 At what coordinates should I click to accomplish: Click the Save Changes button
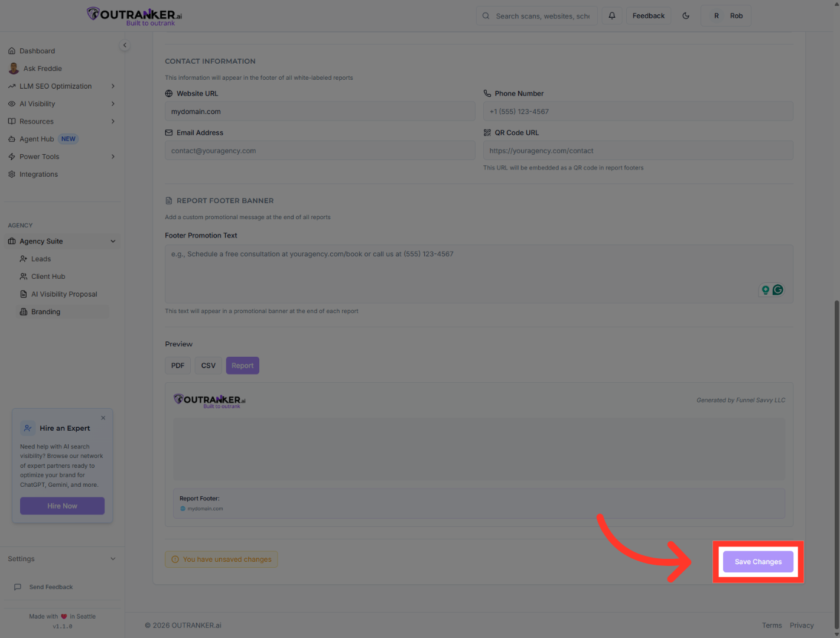[x=758, y=561]
